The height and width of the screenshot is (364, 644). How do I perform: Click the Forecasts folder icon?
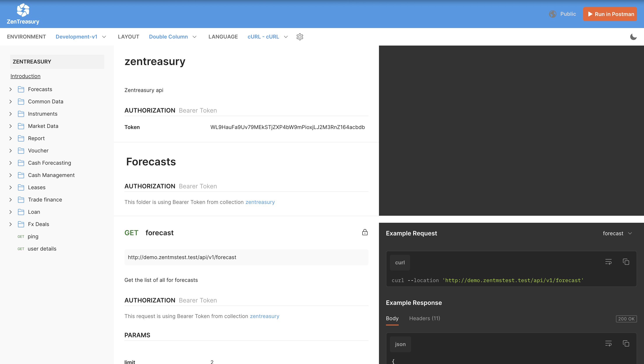click(21, 89)
